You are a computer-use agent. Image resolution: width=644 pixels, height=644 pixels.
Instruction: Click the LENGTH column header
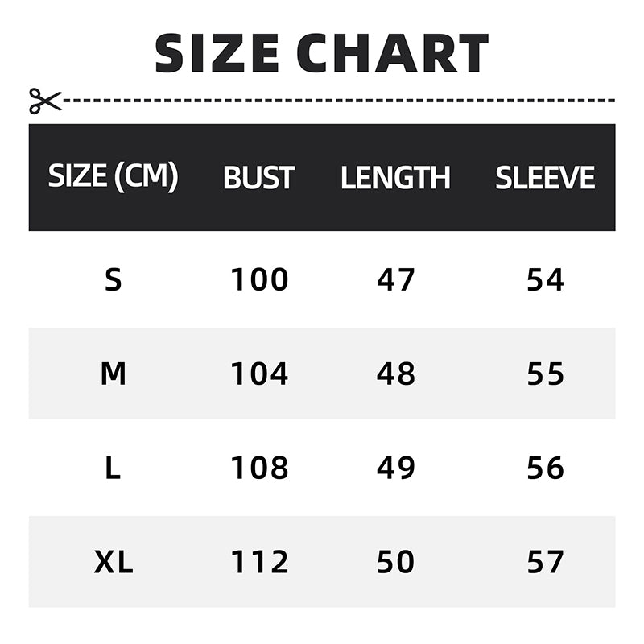click(395, 178)
